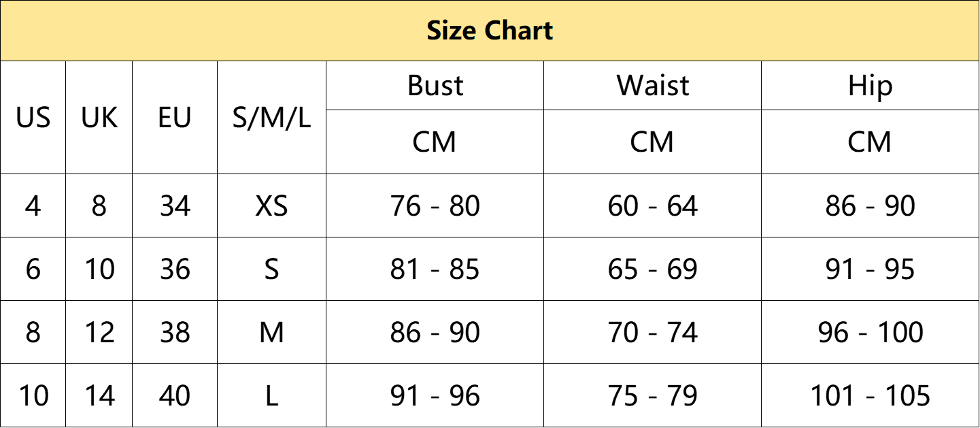This screenshot has height=428, width=980.
Task: Click the Size Chart title banner
Action: [x=490, y=31]
